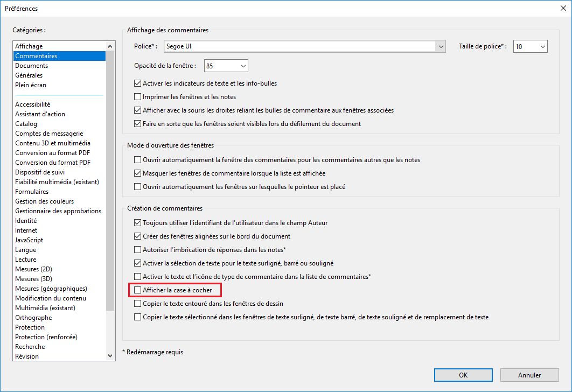Select the Commentaires category

tap(59, 56)
